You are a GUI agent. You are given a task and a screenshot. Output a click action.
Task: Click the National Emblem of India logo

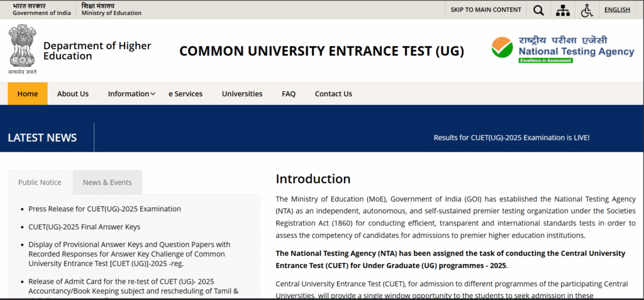tap(23, 49)
